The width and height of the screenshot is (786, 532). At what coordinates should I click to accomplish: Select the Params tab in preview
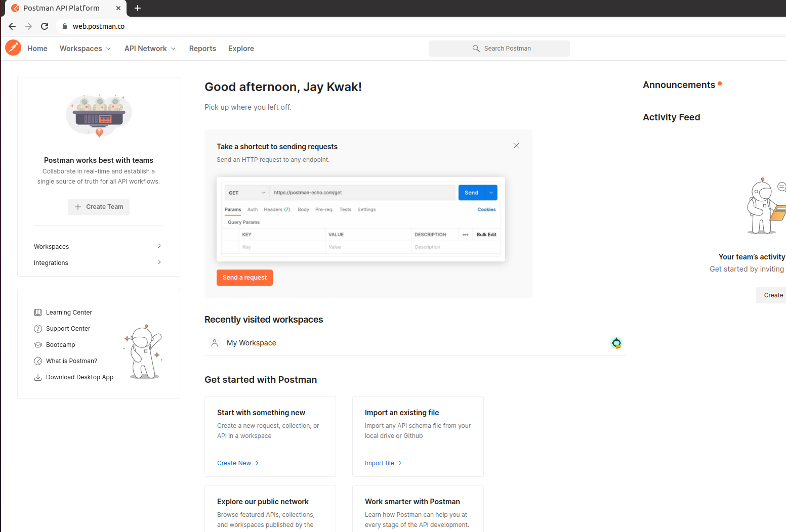pyautogui.click(x=233, y=209)
